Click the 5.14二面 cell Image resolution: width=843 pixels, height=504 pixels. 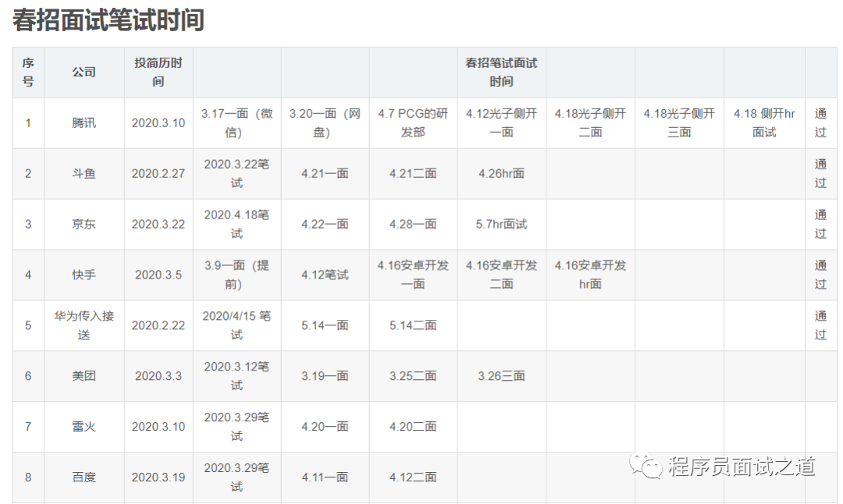[x=413, y=325]
